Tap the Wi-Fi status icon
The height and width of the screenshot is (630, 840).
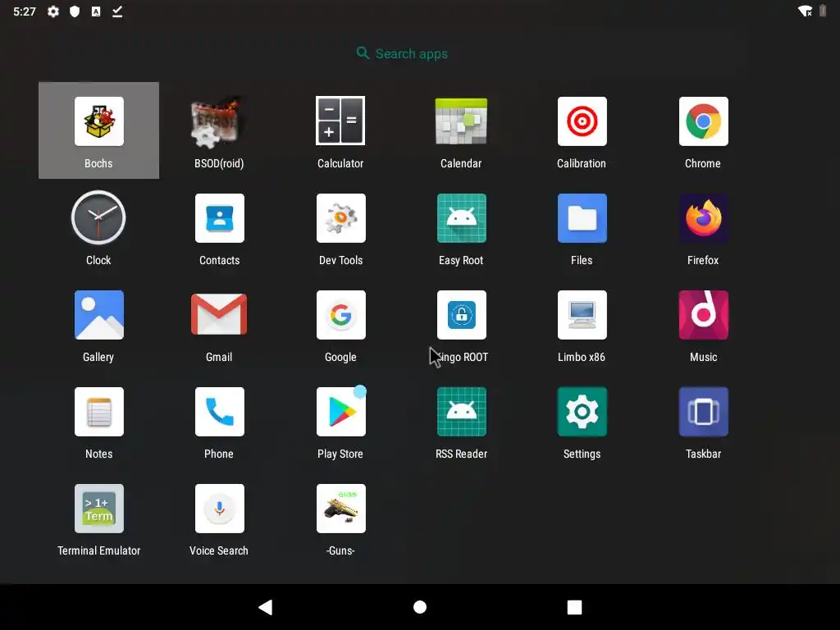pyautogui.click(x=805, y=11)
